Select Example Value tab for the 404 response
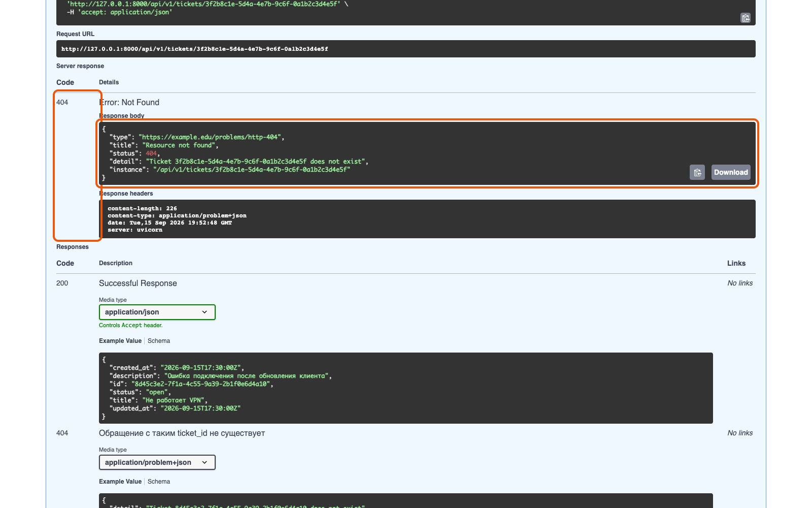 click(120, 482)
